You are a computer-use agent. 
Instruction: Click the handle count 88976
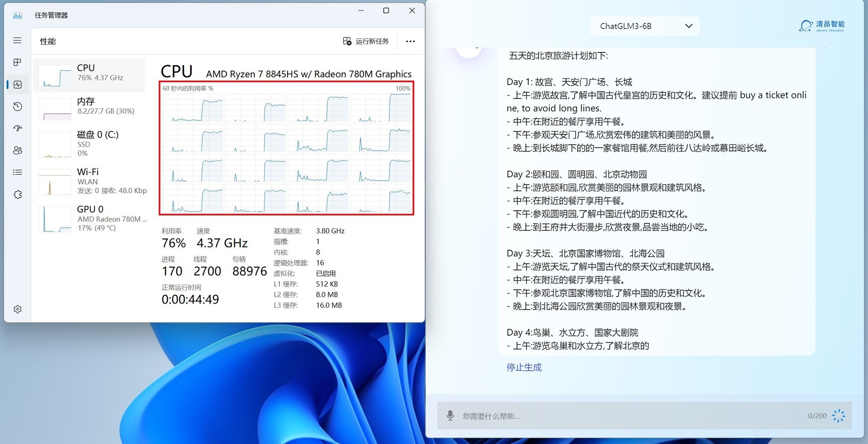click(250, 271)
